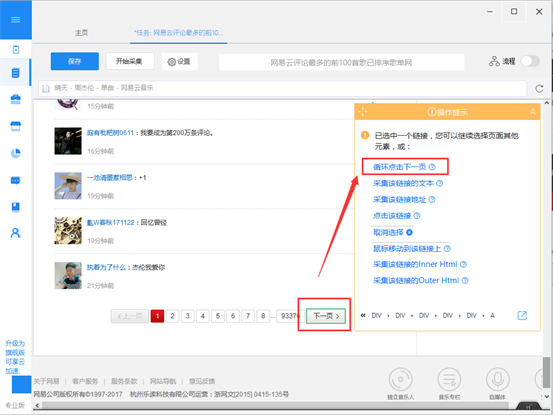This screenshot has width=553, height=415.
Task: Click the task name field 网易云评论最多的前100首歌
Action: (341, 62)
